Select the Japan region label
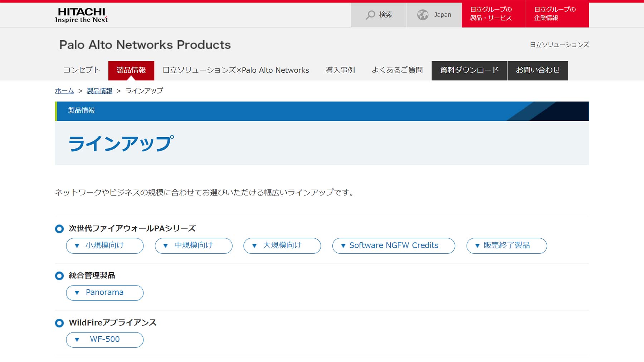Image resolution: width=644 pixels, height=362 pixels. [x=443, y=15]
